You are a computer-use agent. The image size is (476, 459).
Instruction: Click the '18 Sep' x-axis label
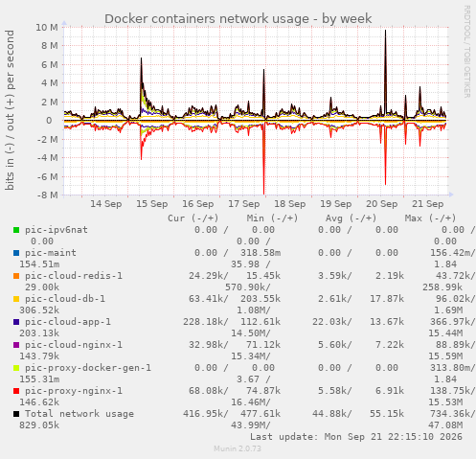pyautogui.click(x=290, y=204)
